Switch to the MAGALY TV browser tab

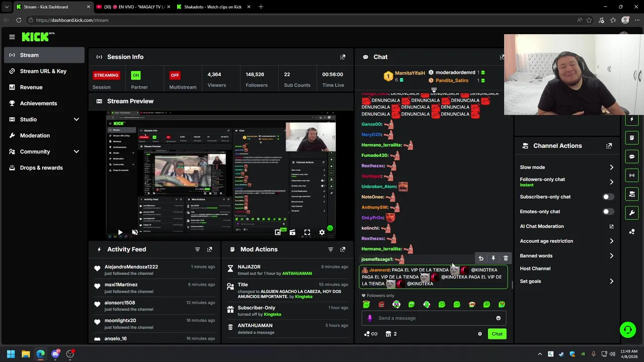click(132, 7)
